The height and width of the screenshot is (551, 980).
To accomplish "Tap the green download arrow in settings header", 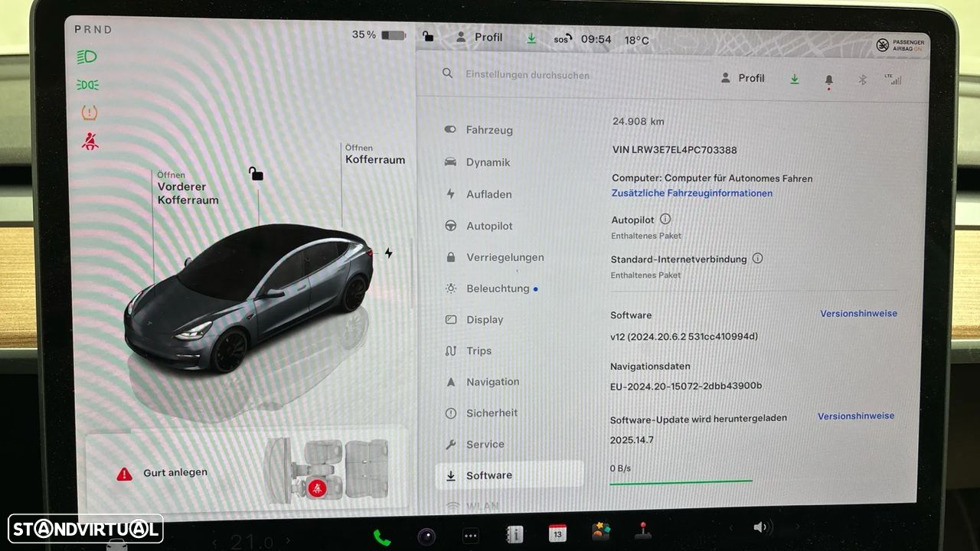I will [795, 79].
